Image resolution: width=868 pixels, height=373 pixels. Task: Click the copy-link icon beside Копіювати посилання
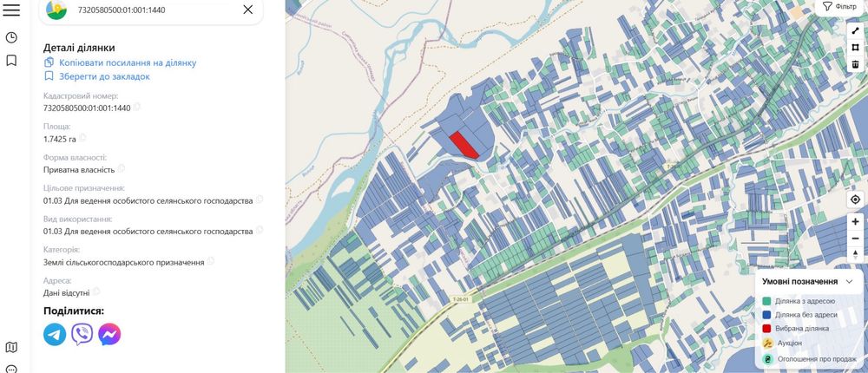coord(49,62)
